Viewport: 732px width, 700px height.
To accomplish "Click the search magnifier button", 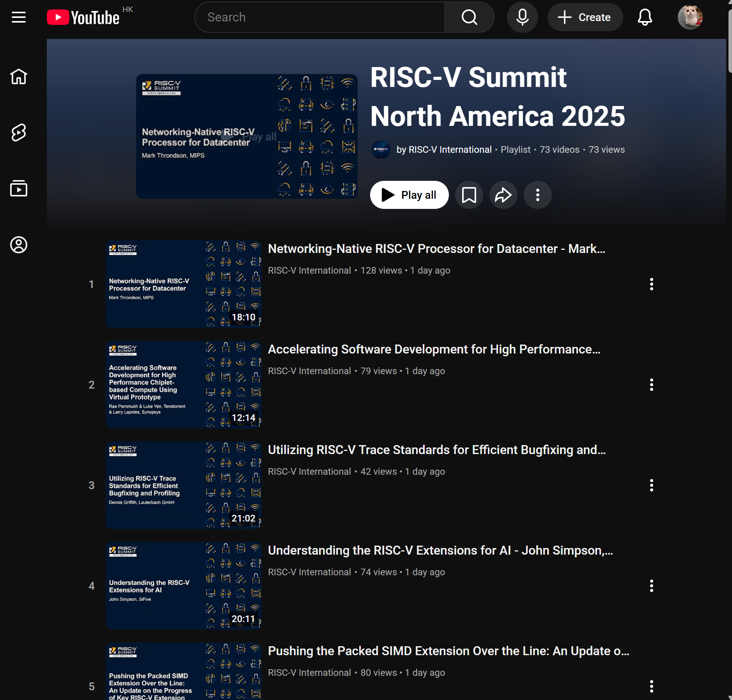I will (x=469, y=17).
